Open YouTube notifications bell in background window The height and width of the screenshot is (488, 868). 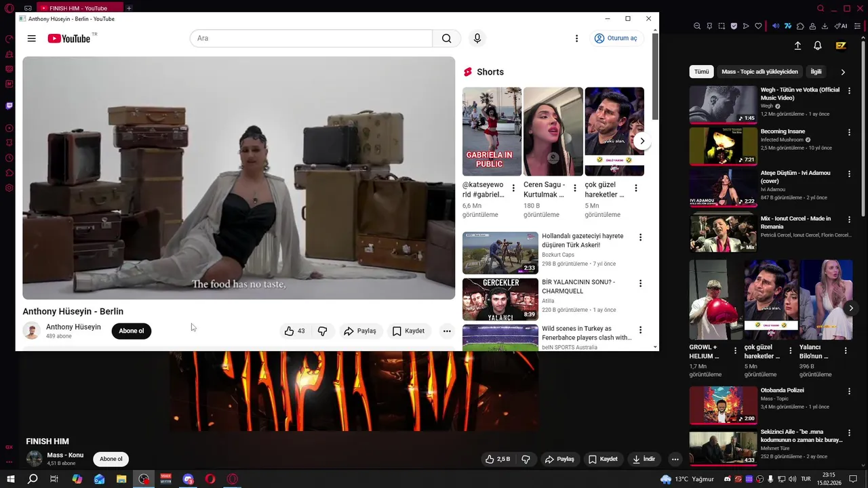(x=818, y=45)
